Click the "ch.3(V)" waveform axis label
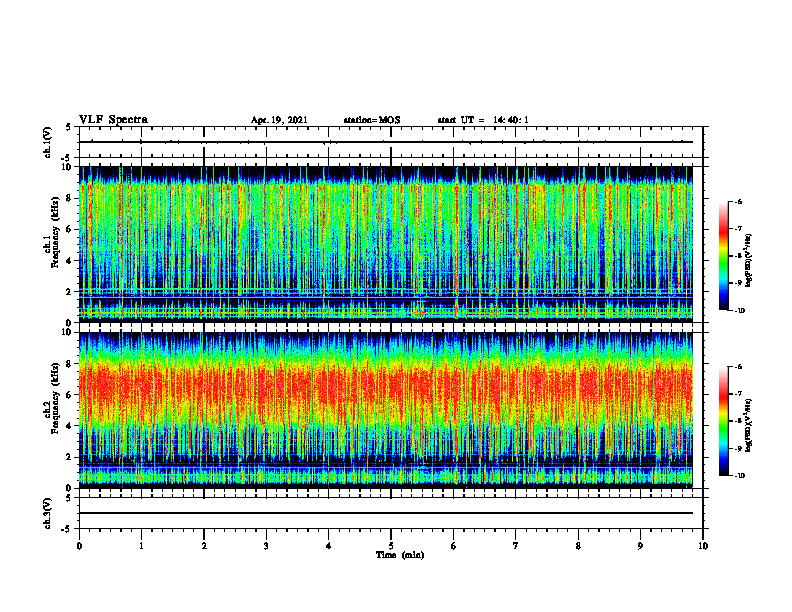Viewport: 792px width, 612px height. point(47,513)
